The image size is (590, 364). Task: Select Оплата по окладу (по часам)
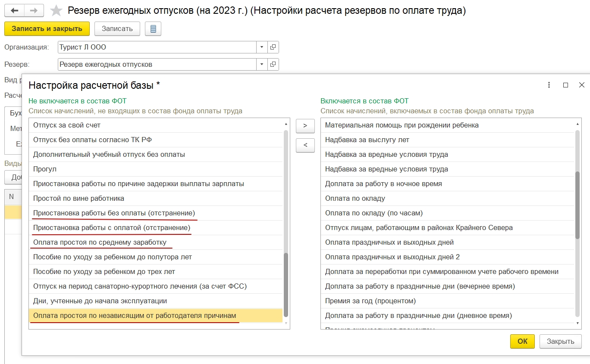448,213
